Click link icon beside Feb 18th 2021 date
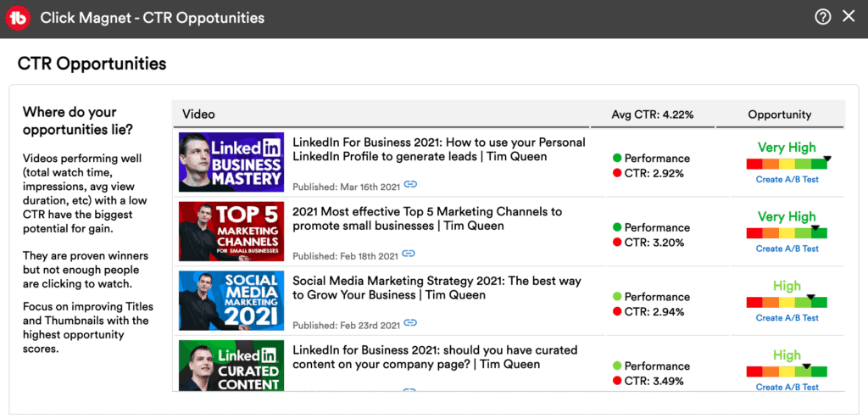This screenshot has width=868, height=419. point(409,254)
